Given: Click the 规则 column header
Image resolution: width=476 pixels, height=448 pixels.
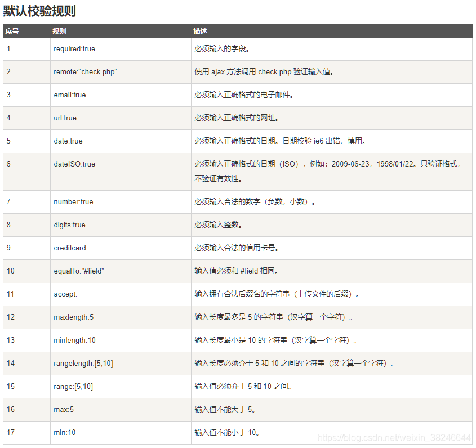Looking at the screenshot, I should tap(59, 32).
